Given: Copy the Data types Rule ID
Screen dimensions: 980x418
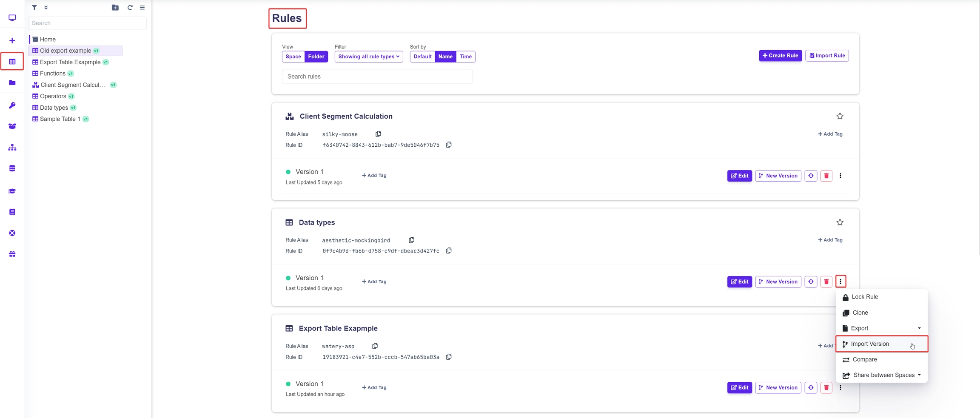Looking at the screenshot, I should coord(449,251).
